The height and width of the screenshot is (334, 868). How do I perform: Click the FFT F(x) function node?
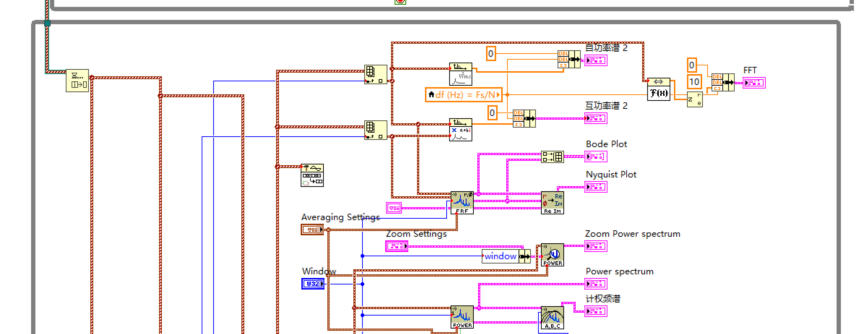pyautogui.click(x=659, y=89)
